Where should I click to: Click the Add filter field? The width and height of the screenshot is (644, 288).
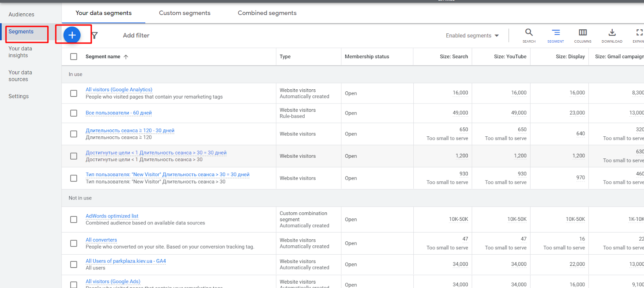(136, 35)
